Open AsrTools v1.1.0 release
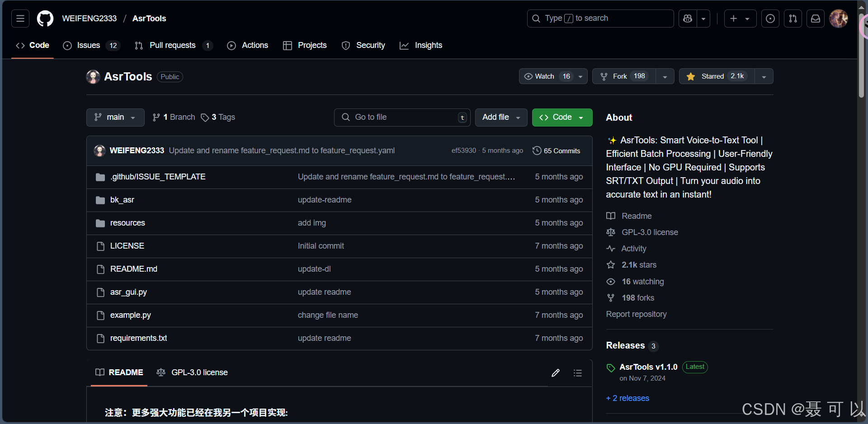This screenshot has height=424, width=868. [648, 367]
